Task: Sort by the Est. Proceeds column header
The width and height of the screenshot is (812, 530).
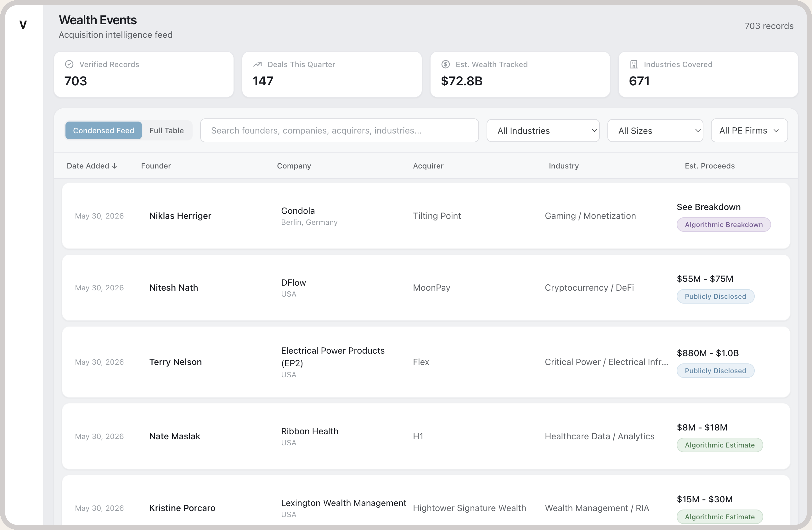Action: [710, 166]
